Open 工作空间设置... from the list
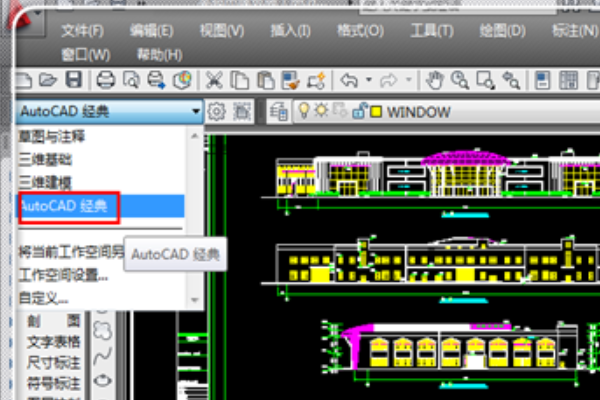 (x=64, y=275)
